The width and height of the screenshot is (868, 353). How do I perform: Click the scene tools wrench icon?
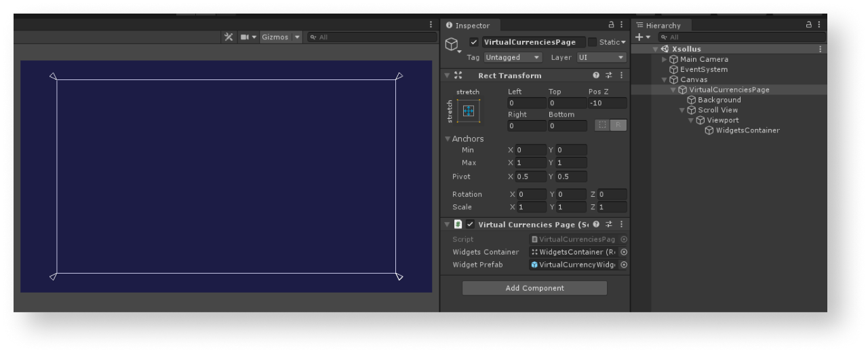click(229, 37)
